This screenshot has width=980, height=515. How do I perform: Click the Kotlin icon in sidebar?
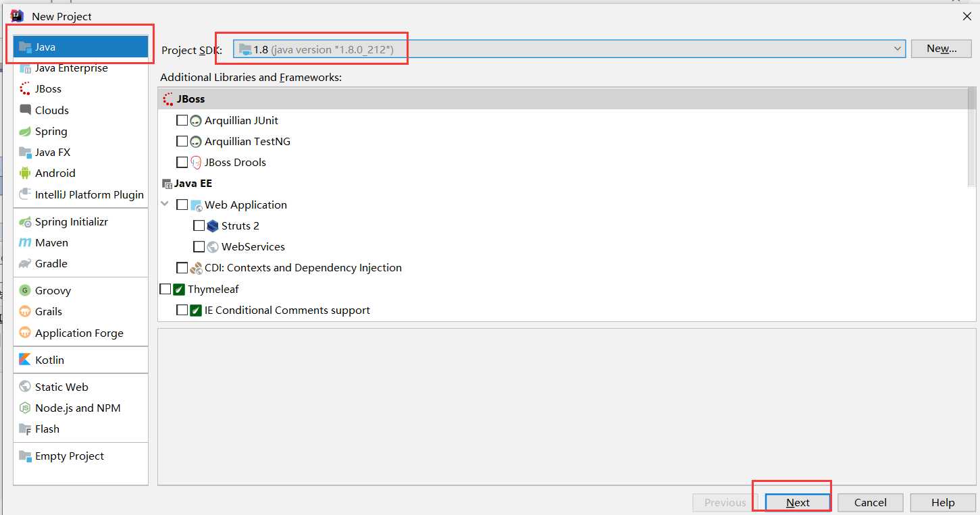point(25,360)
